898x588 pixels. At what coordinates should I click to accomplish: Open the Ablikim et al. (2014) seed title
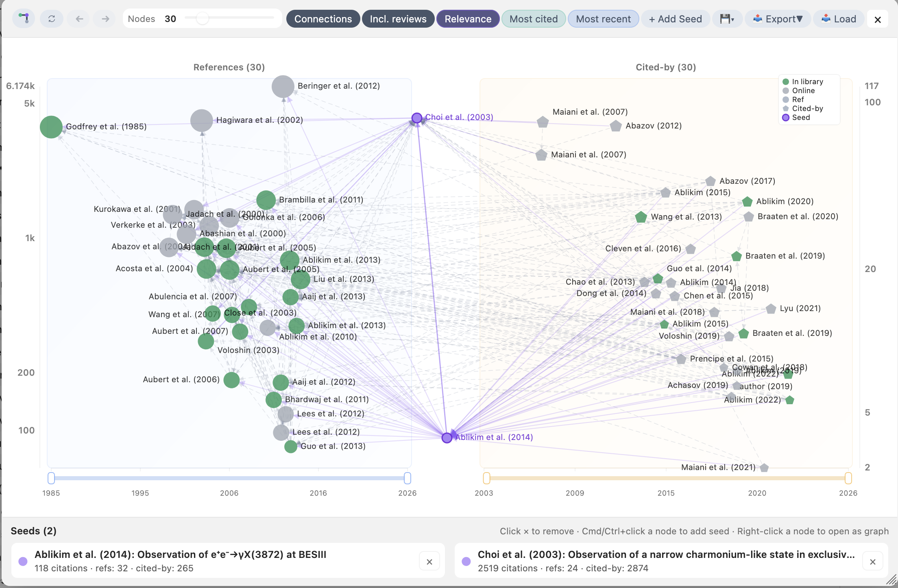click(181, 554)
